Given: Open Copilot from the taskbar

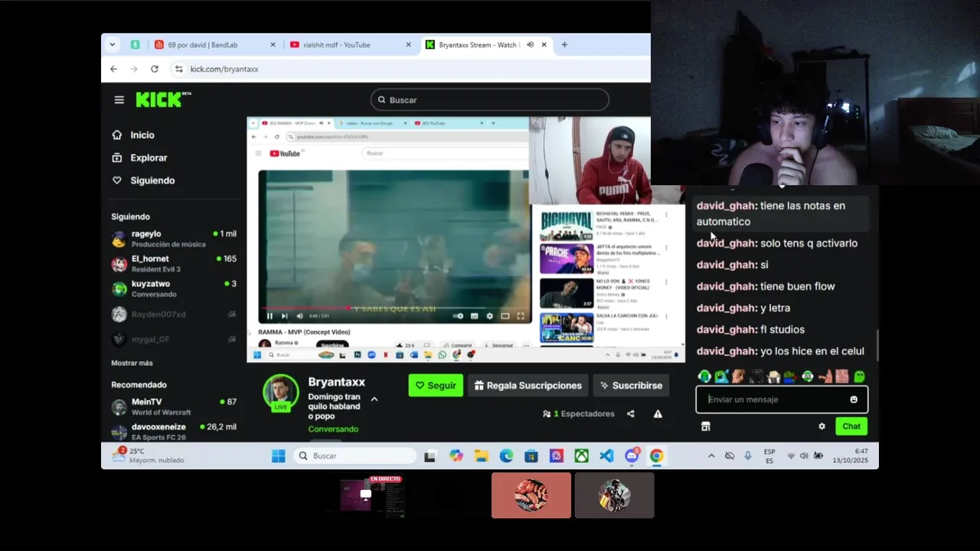Looking at the screenshot, I should click(456, 456).
